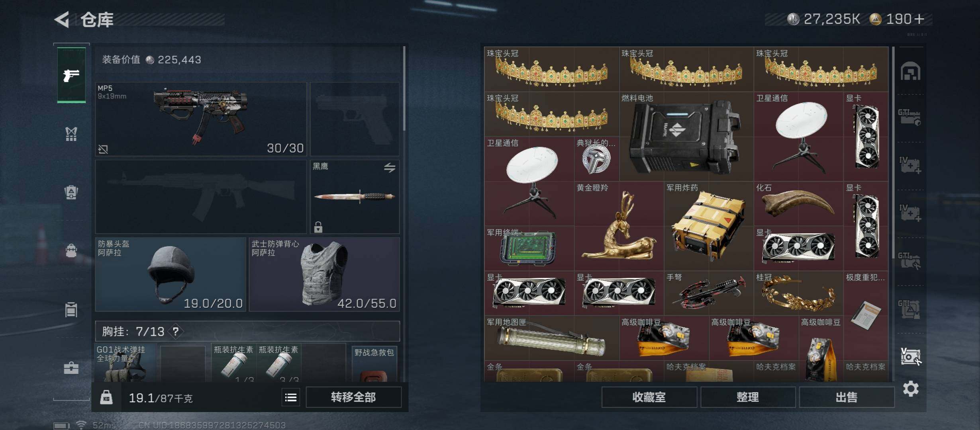Image resolution: width=980 pixels, height=430 pixels.
Task: Go back using the arrow beside 仓库
Action: pos(62,19)
